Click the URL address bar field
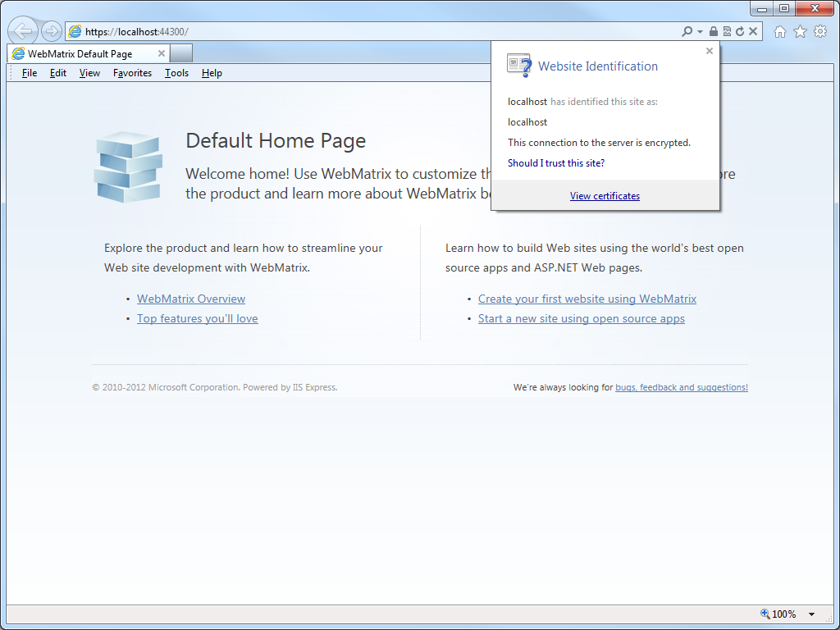 pos(369,31)
